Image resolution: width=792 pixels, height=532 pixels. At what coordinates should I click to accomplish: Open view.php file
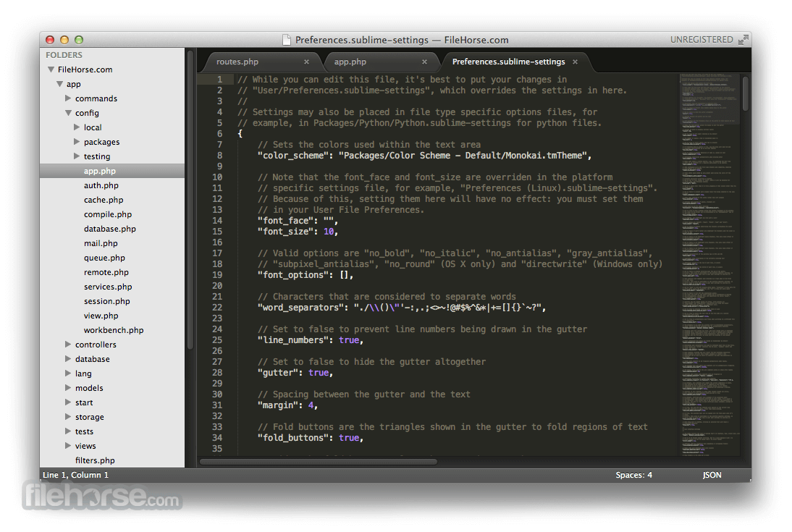101,316
